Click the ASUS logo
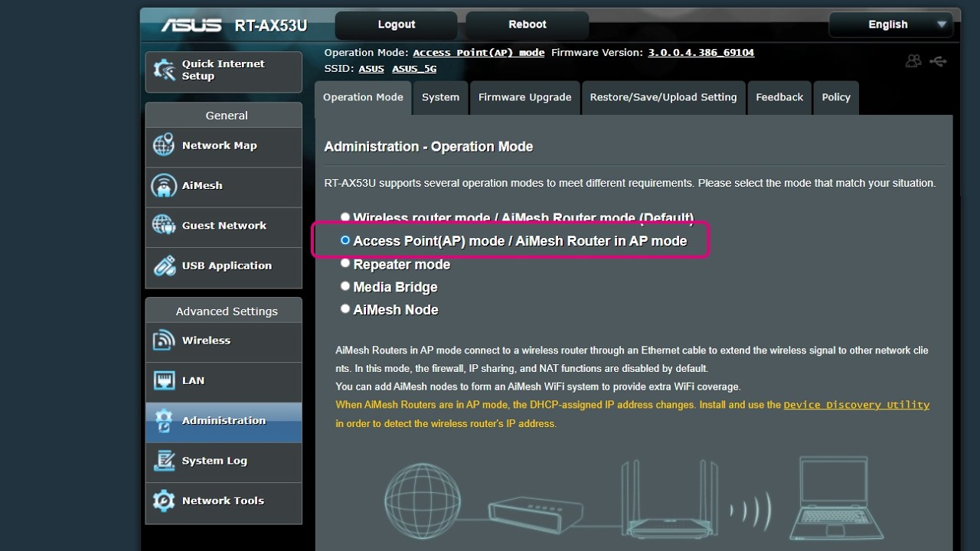The image size is (980, 551). [x=191, y=25]
